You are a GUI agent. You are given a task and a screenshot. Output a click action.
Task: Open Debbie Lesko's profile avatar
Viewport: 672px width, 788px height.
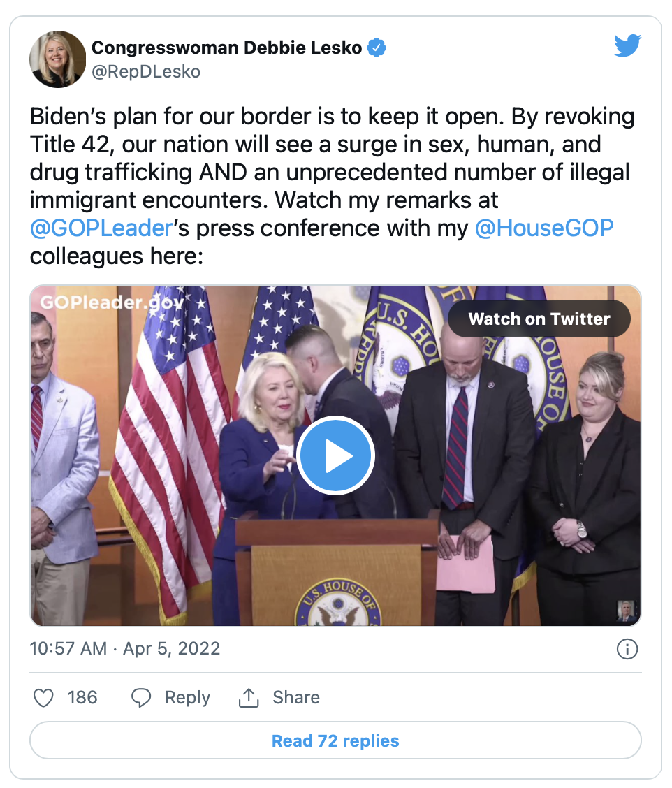pos(57,59)
